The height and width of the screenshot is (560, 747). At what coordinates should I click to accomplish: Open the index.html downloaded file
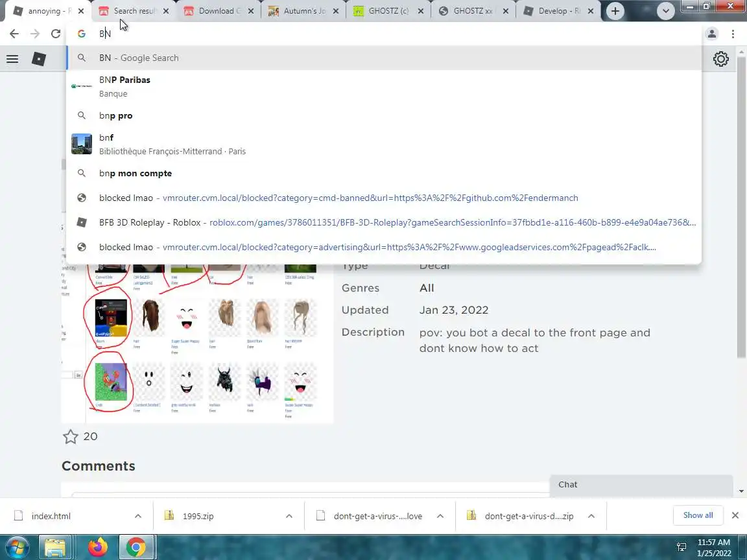[51, 516]
